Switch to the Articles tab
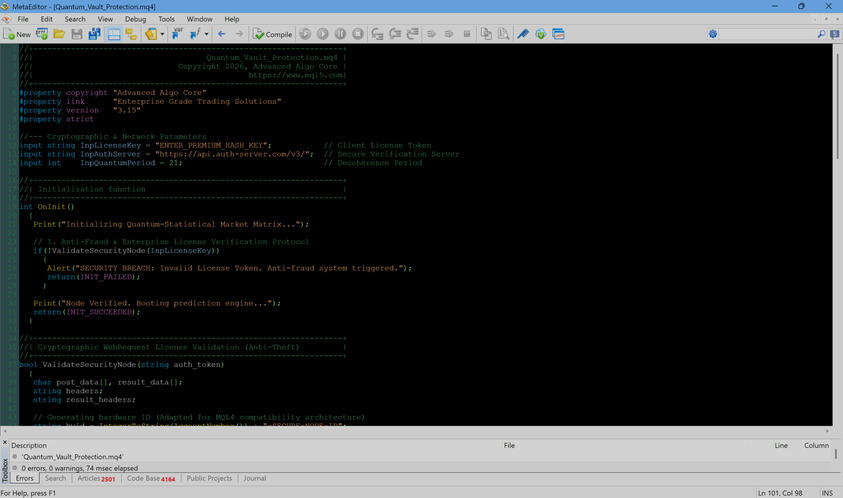Viewport: 843px width, 498px height. coord(95,479)
